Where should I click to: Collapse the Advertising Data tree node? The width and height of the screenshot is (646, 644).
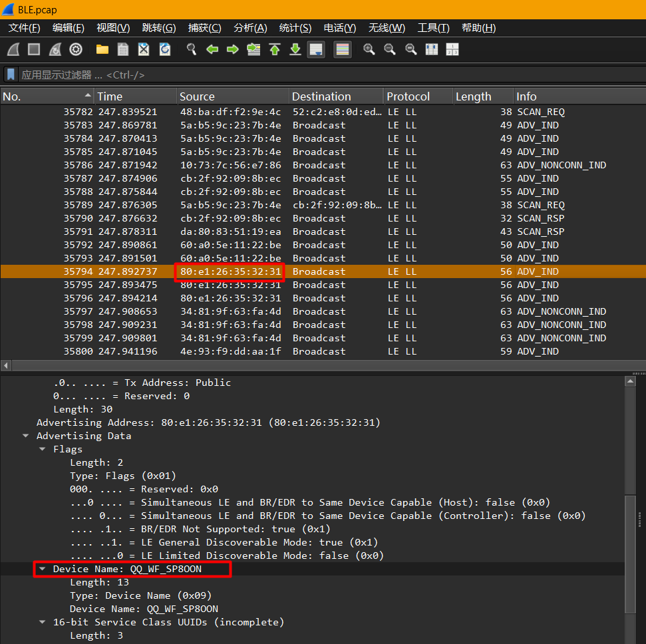(x=26, y=436)
